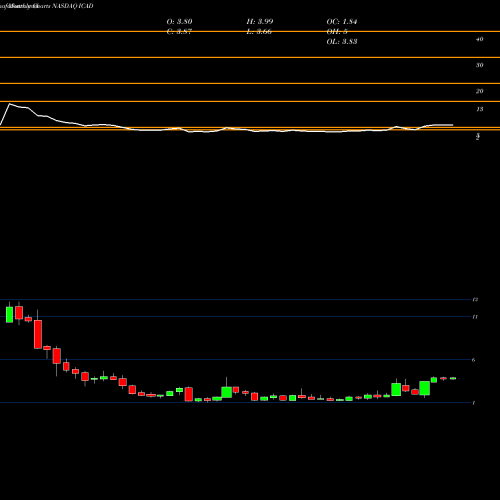Click the 'OC: 1.84' readout
This screenshot has width=500, height=500.
coord(342,22)
